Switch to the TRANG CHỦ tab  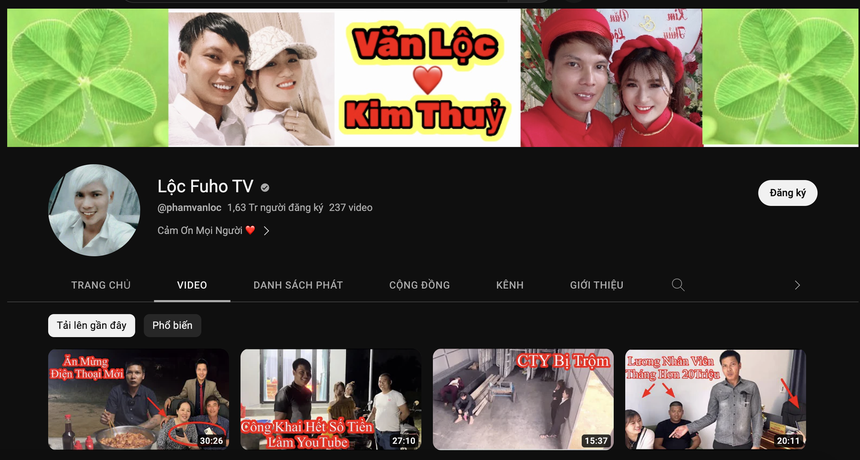(101, 285)
